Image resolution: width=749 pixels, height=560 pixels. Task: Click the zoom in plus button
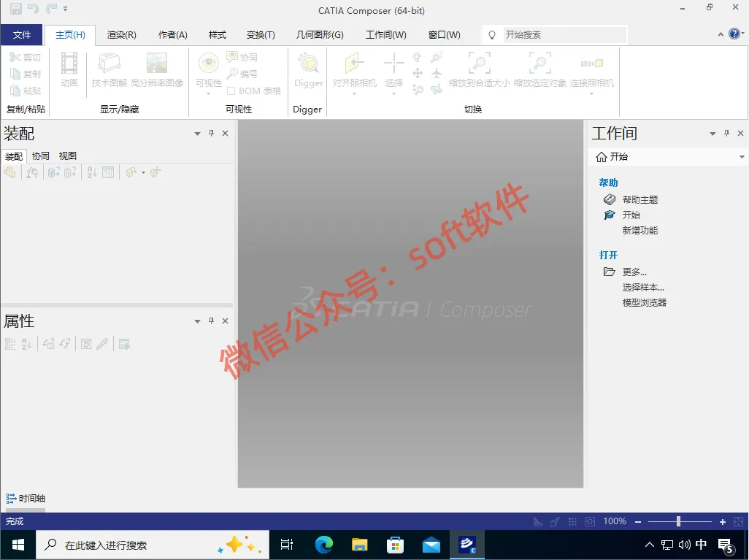[x=722, y=522]
